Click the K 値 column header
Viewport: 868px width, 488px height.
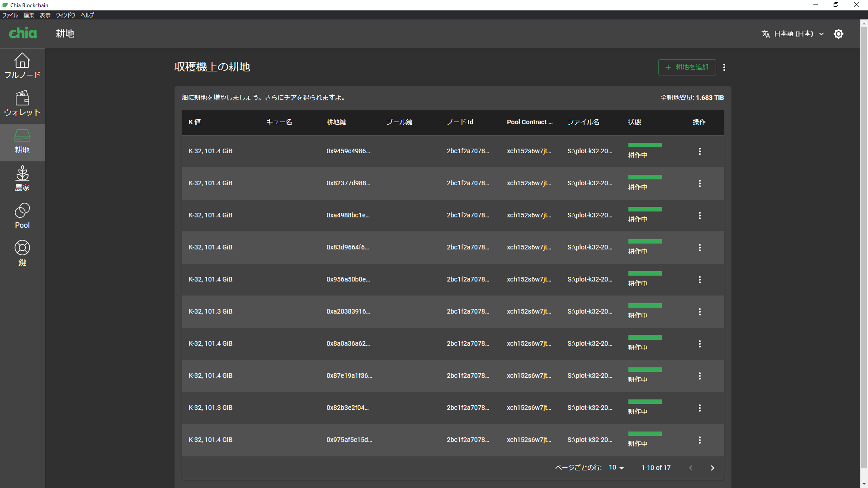pos(195,122)
